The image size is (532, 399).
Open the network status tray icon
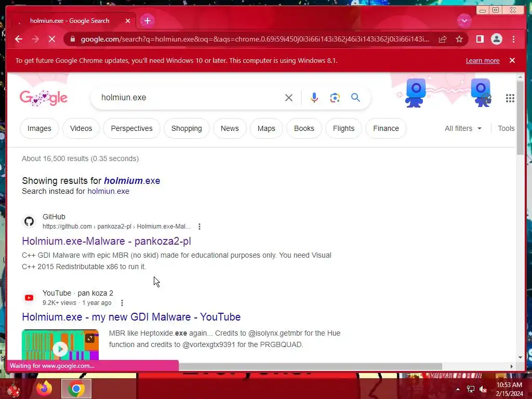[x=471, y=389]
